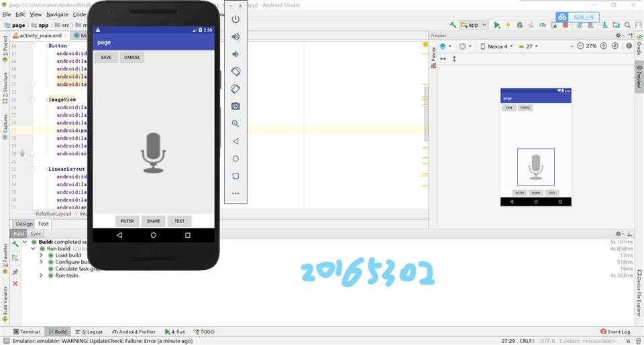The image size is (644, 345).
Task: Open the Navigate menu
Action: pos(57,14)
